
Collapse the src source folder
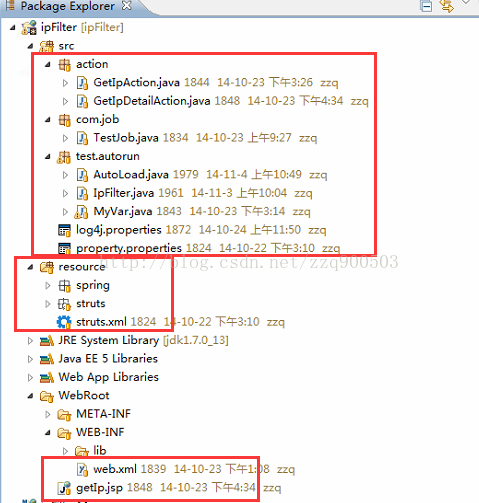click(x=30, y=46)
